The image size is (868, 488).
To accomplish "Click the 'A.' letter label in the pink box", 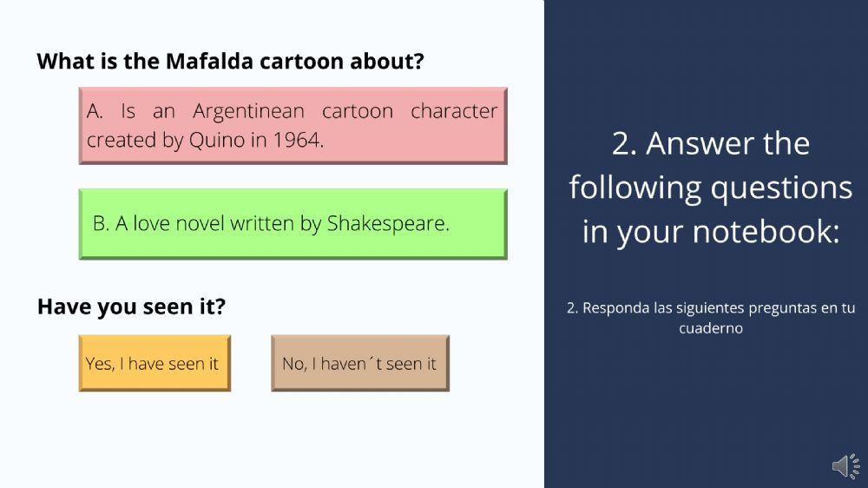I will (x=95, y=111).
